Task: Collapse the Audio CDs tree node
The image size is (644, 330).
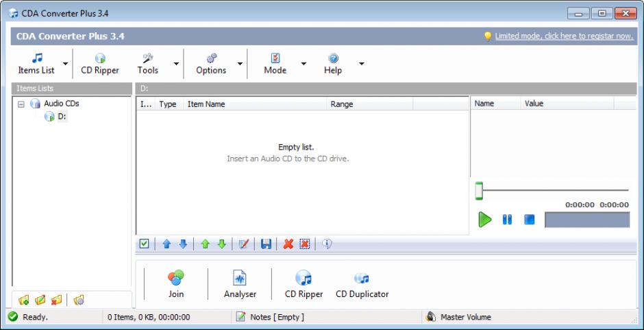Action: pos(21,104)
